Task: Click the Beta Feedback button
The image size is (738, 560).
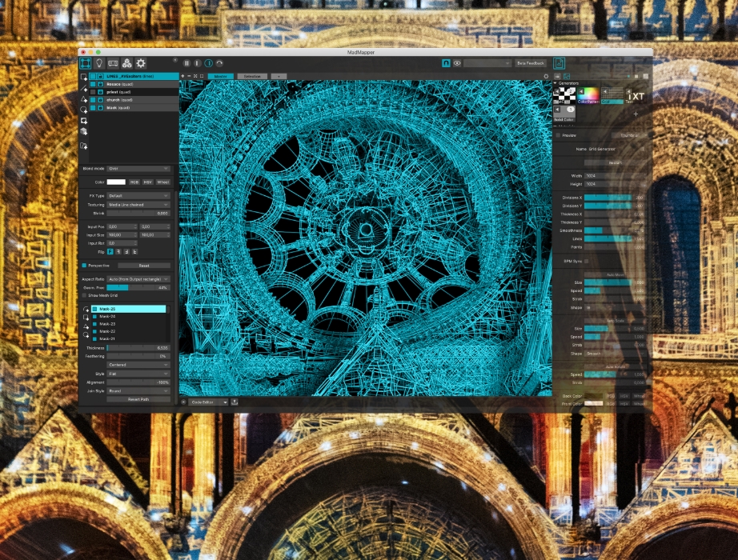Action: [531, 62]
